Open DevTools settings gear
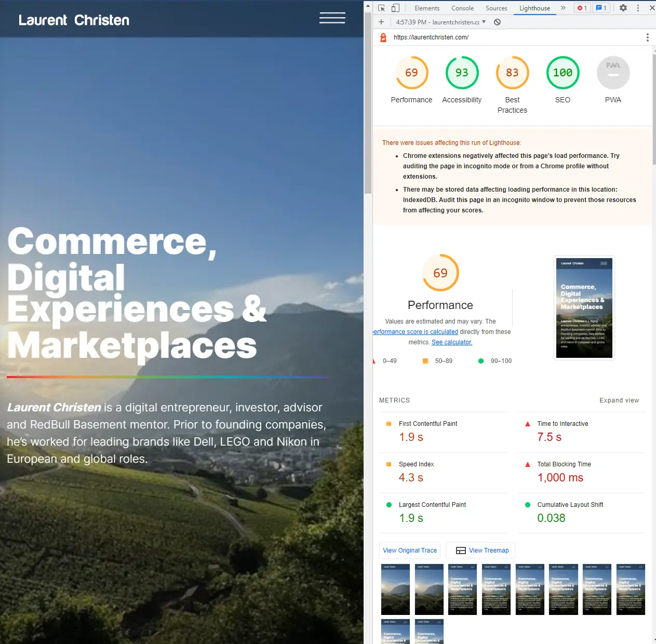 click(623, 8)
